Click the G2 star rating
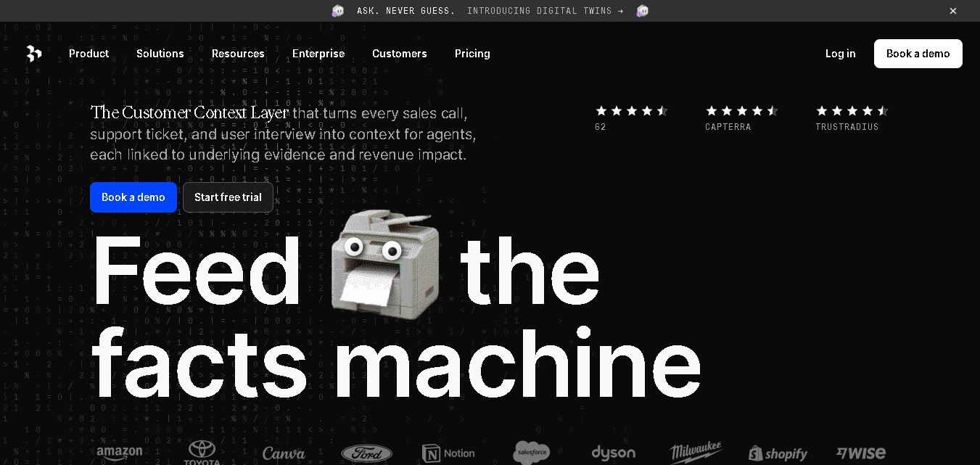Viewport: 980px width, 465px height. pyautogui.click(x=631, y=111)
